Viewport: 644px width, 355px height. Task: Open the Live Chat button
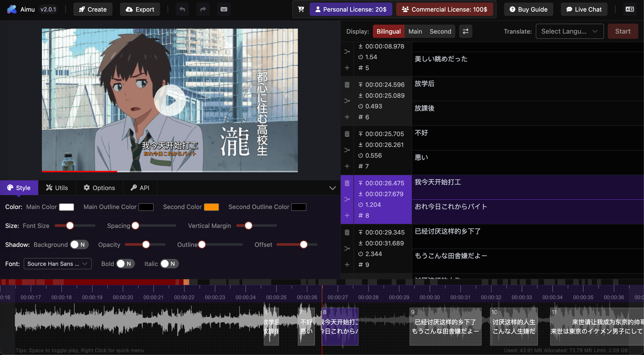pos(584,9)
